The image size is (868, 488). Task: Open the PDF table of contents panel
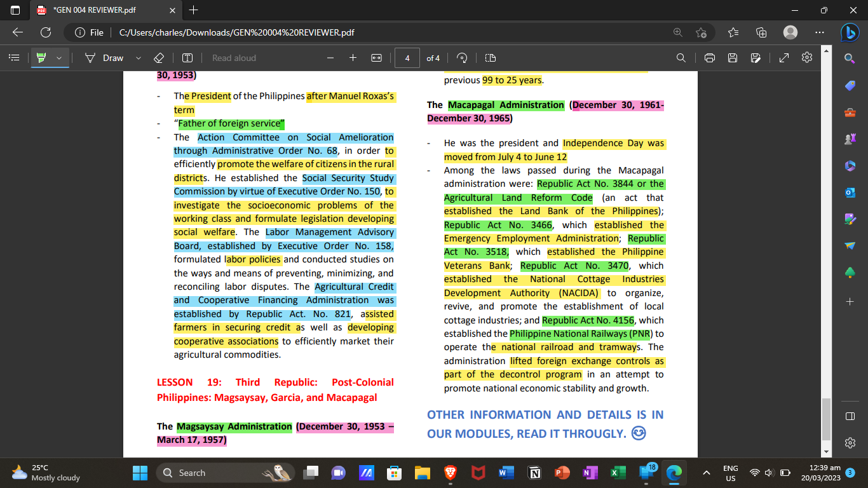pos(14,58)
